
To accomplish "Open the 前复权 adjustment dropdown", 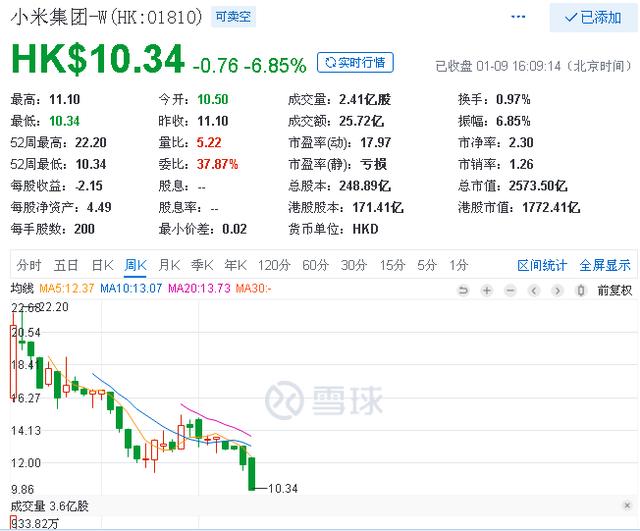I will (615, 291).
